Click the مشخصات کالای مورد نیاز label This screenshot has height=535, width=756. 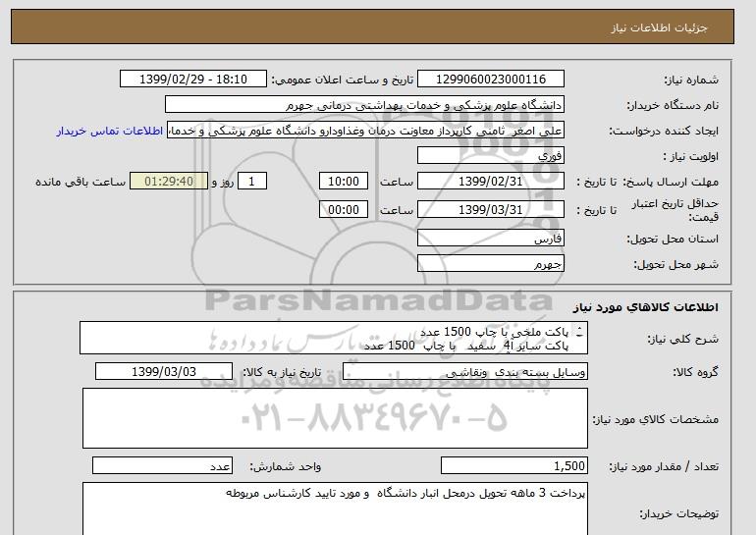655,419
